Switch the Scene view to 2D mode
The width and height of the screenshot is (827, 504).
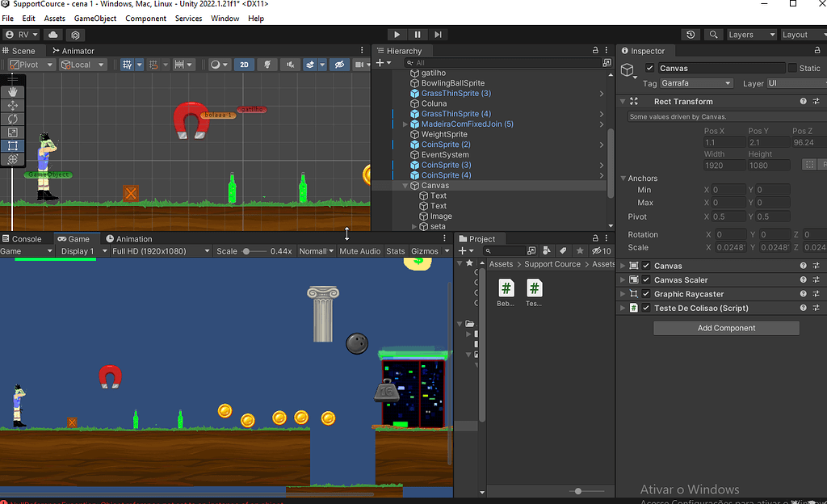click(244, 64)
